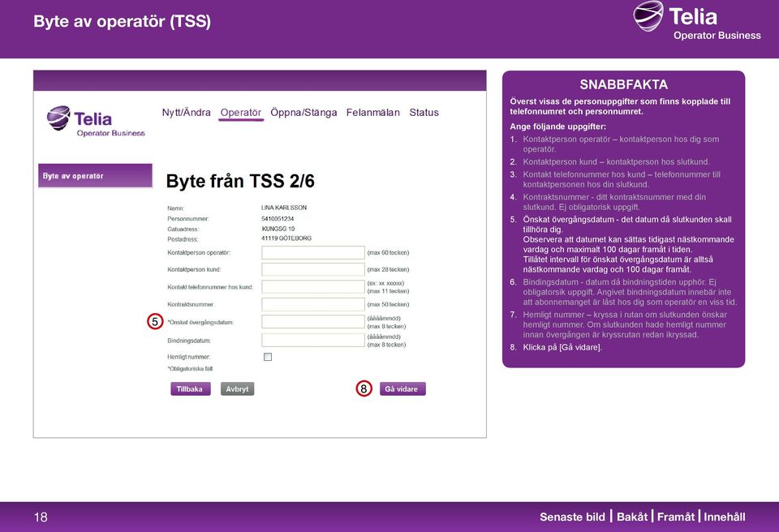Click the Telia logo in the form header
The width and height of the screenshot is (779, 532).
click(x=96, y=121)
